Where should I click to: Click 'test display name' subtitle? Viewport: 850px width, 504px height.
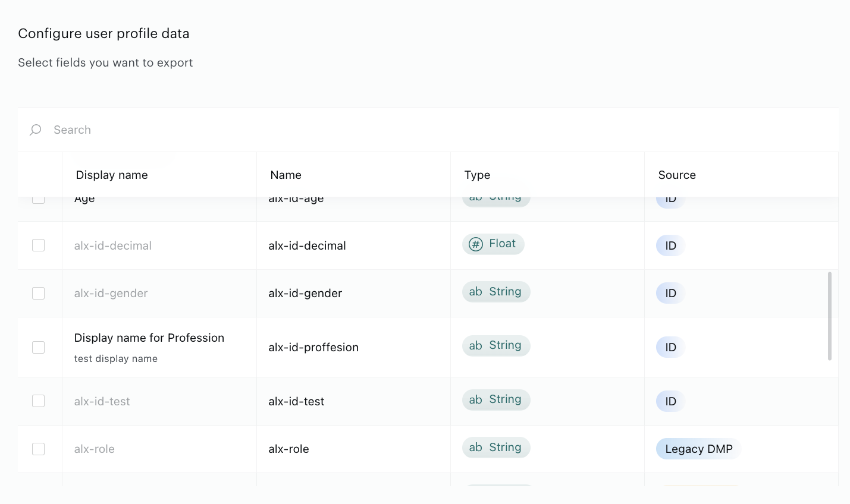[116, 358]
